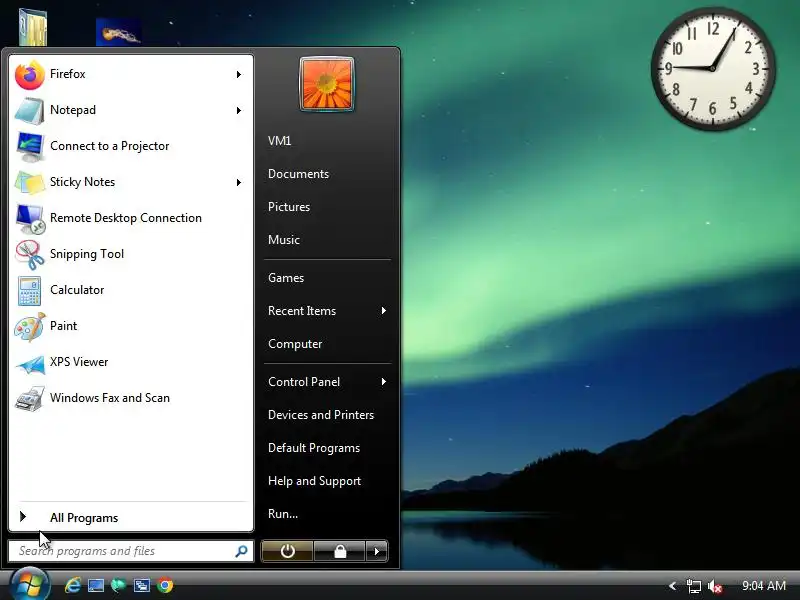Viewport: 800px width, 600px height.
Task: Click the Switch between windows taskbar icon
Action: [141, 585]
